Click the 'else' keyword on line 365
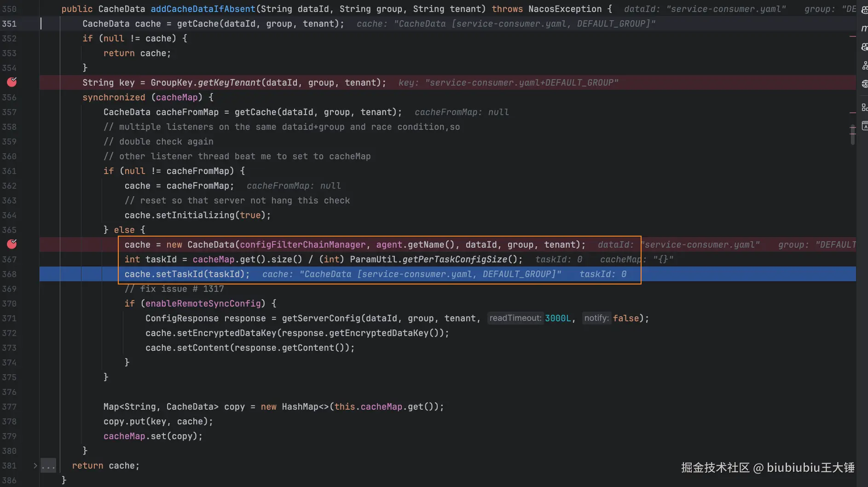The image size is (868, 487). 124,230
